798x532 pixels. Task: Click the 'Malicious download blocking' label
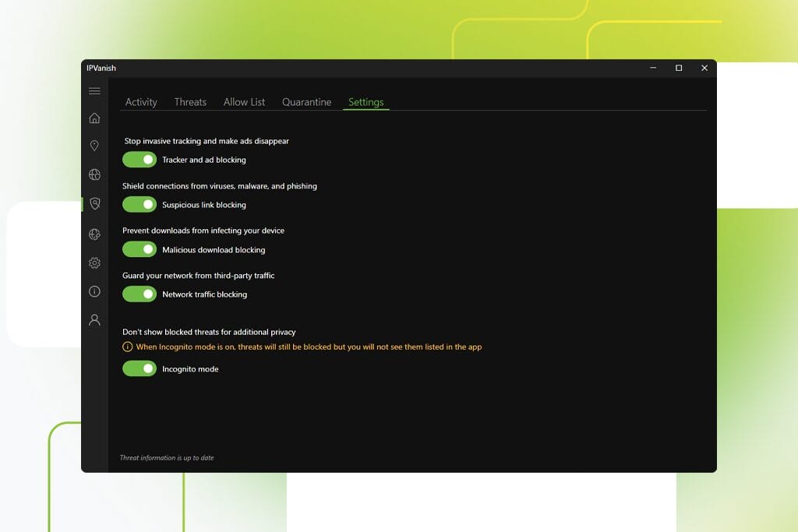click(214, 250)
